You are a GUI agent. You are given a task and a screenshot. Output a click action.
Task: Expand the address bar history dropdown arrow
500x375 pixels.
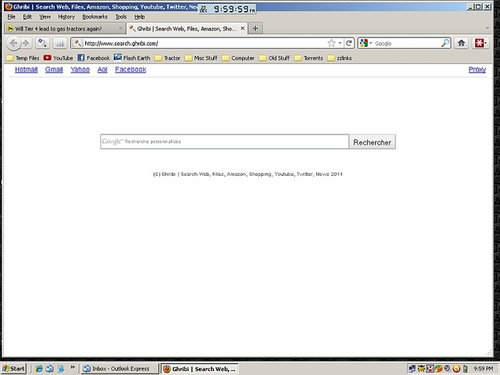340,43
